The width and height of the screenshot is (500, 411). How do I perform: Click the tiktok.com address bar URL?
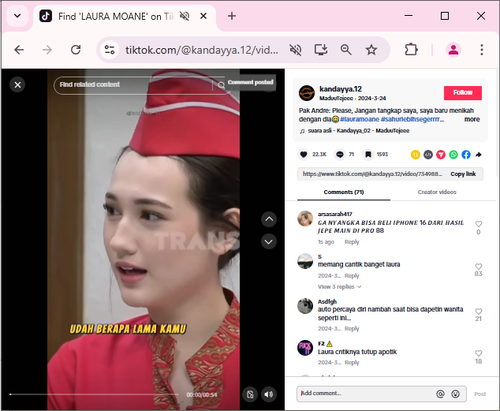pos(202,50)
